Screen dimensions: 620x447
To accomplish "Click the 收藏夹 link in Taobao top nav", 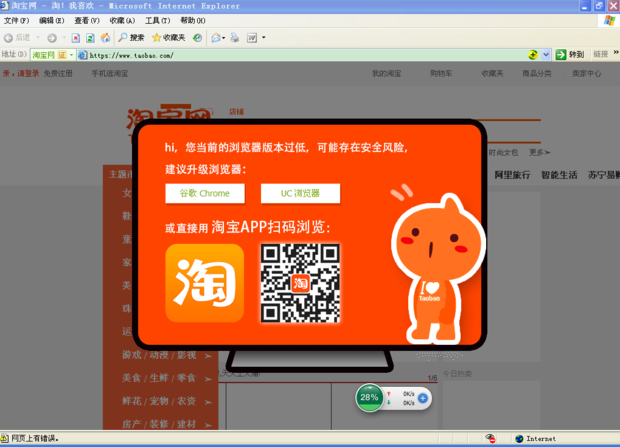I will [x=492, y=74].
